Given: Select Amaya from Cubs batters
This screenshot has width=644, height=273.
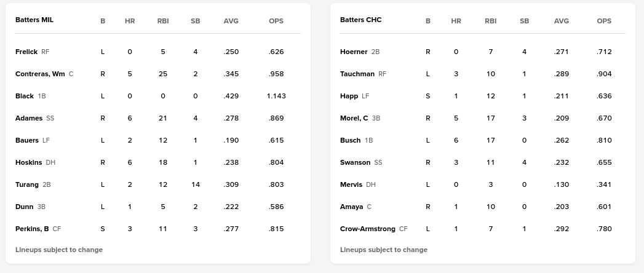Looking at the screenshot, I should (352, 207).
